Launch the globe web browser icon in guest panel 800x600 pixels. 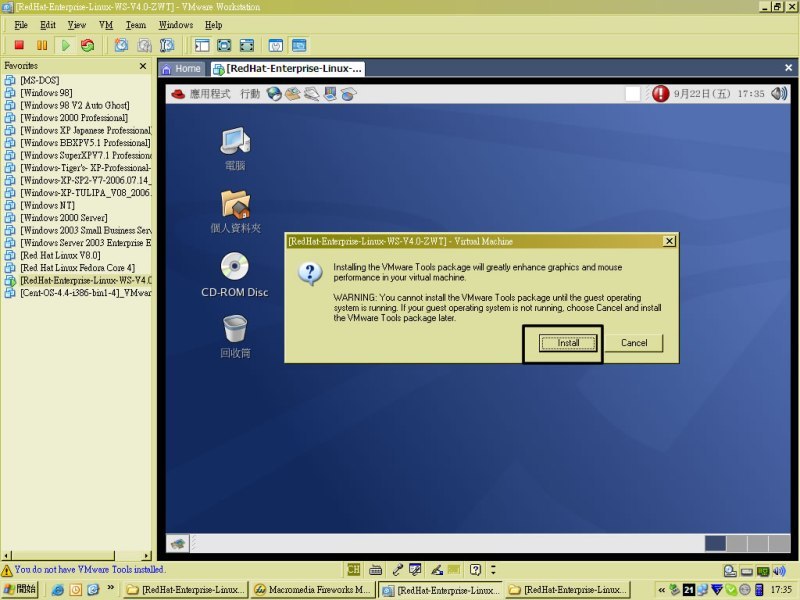274,94
